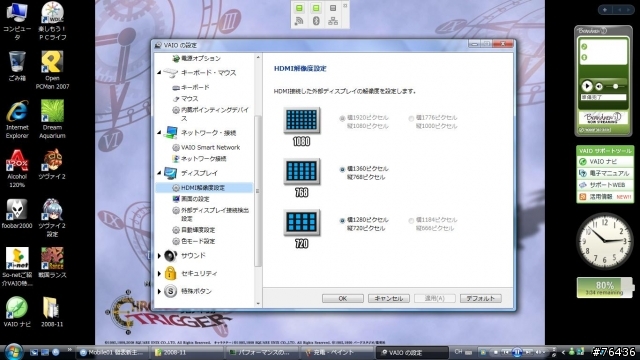Open the コンピュータ desktop icon
This screenshot has width=640, height=360.
pyautogui.click(x=17, y=21)
